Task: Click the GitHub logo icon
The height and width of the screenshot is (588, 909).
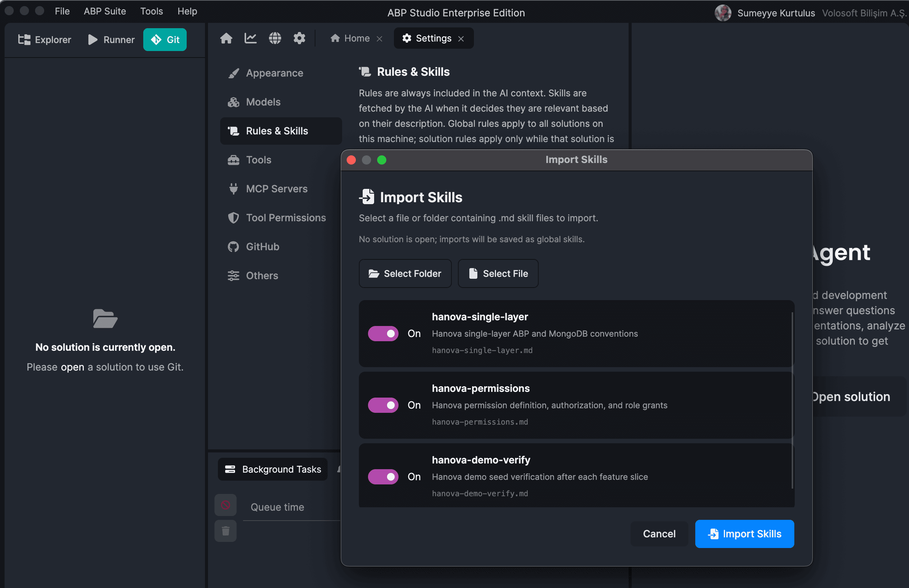Action: click(234, 247)
